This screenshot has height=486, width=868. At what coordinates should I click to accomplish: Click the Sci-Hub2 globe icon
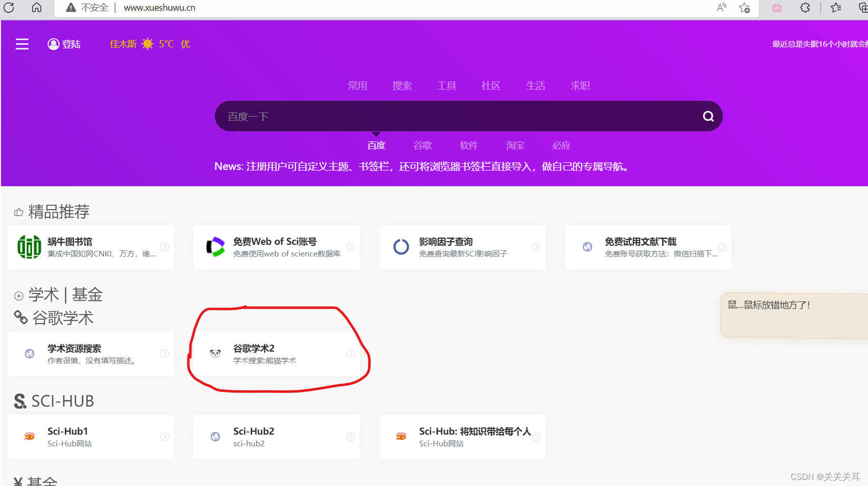point(215,437)
